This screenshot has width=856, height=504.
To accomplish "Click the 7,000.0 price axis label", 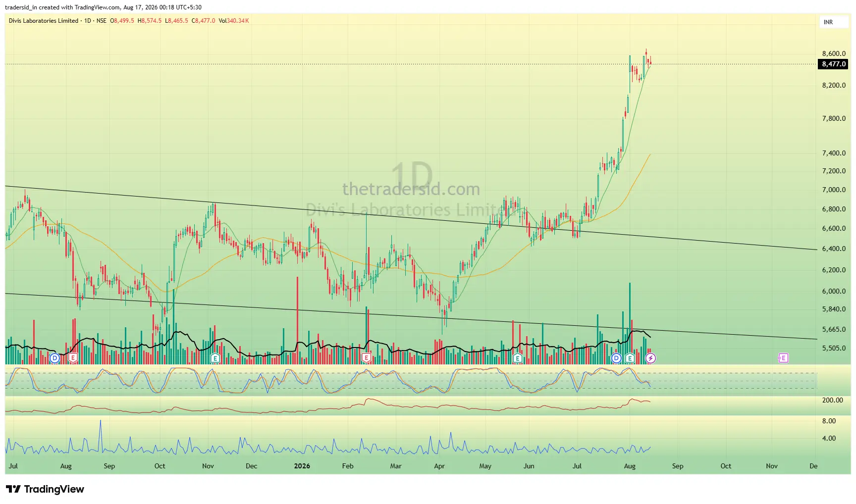I will point(834,190).
